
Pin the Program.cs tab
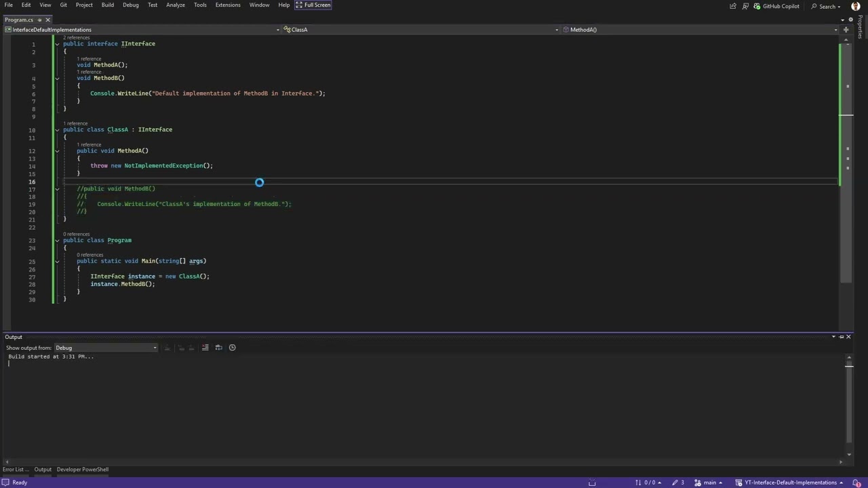tap(40, 20)
